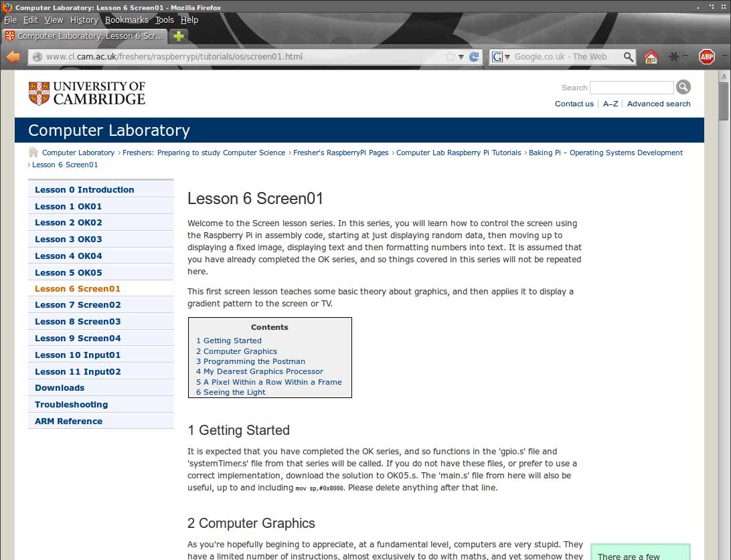Click the Firefox icon in the title bar
The image size is (731, 560).
[x=7, y=7]
